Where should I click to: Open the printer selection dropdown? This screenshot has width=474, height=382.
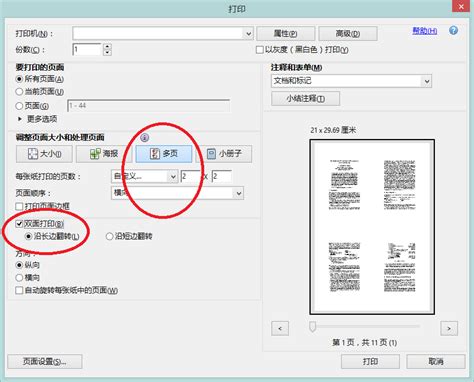pos(163,34)
